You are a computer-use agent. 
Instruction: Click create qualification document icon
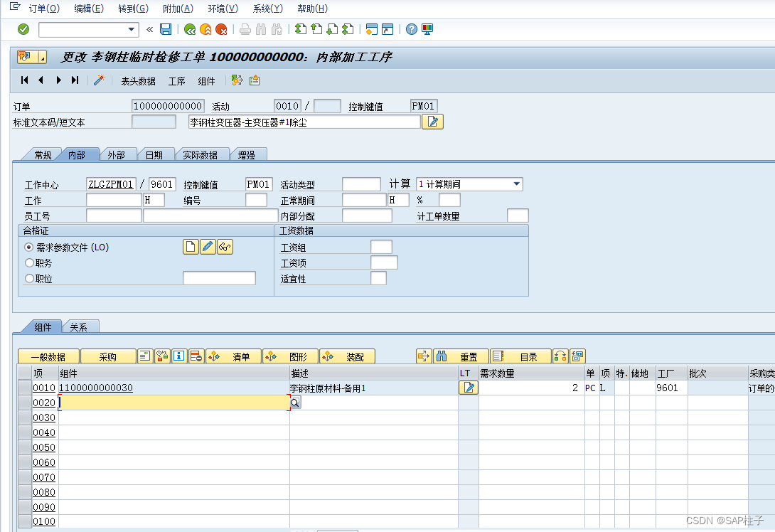[191, 247]
